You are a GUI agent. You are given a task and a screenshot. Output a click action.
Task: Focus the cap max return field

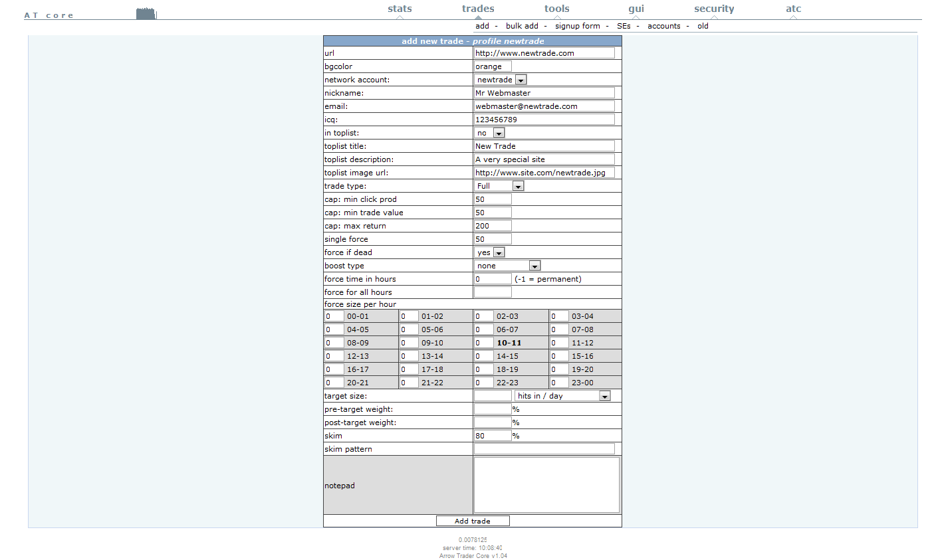coord(493,226)
